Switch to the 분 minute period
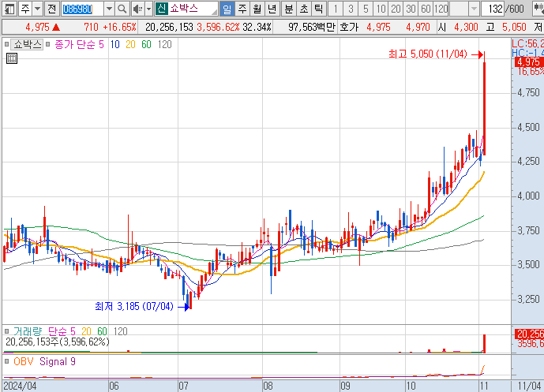The image size is (544, 392). tap(289, 9)
